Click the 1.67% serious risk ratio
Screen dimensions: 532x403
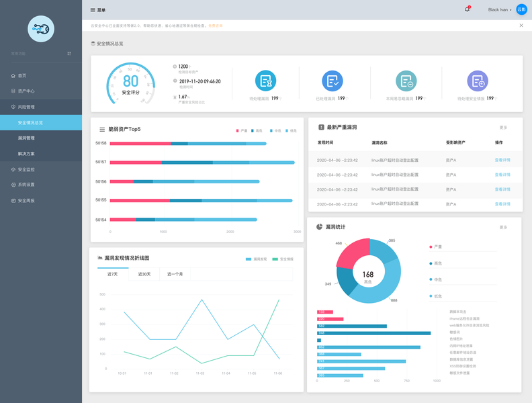184,97
